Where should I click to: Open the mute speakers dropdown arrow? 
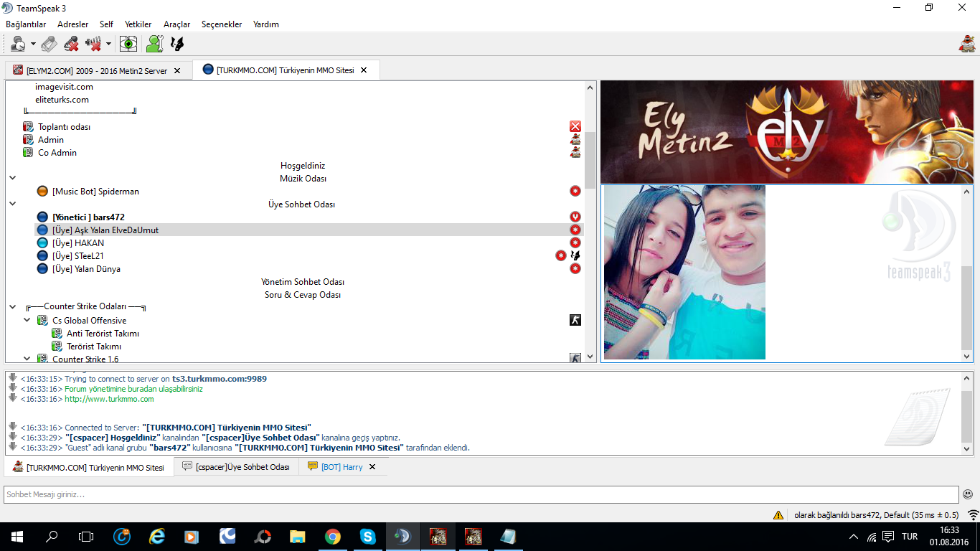coord(108,44)
